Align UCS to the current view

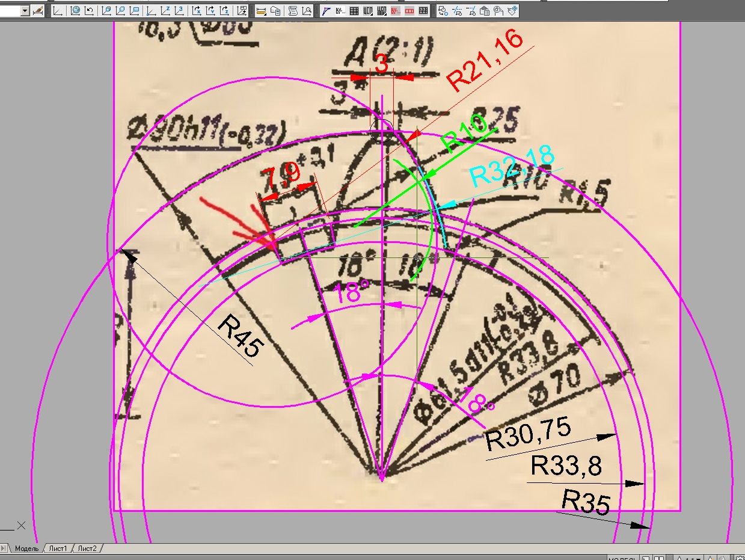(133, 11)
